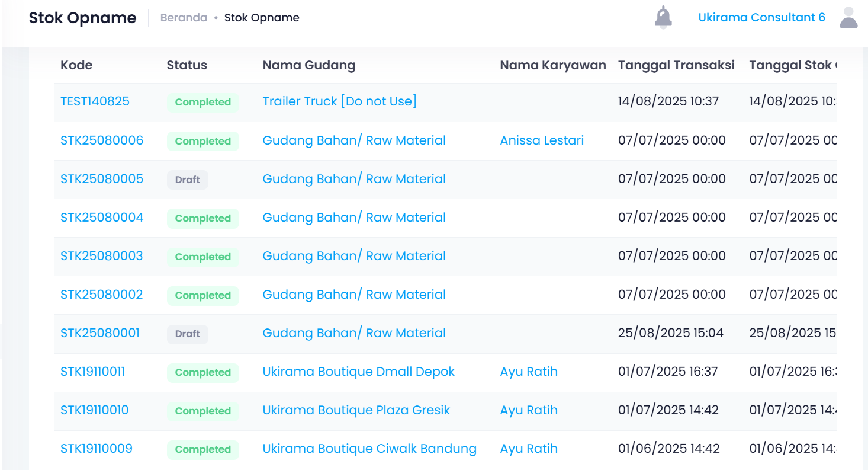This screenshot has height=470, width=868.
Task: Open Ukirama Boutique Plaza Gresik warehouse
Action: 356,410
